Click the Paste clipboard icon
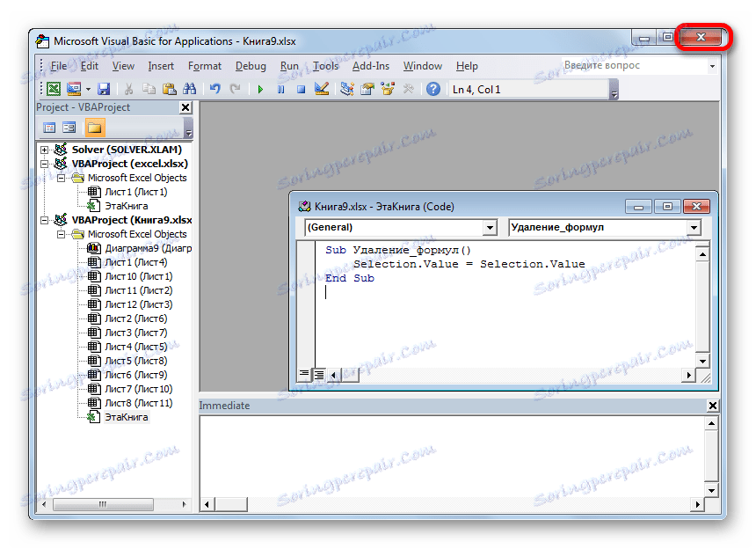The width and height of the screenshot is (756, 549). pos(169,89)
